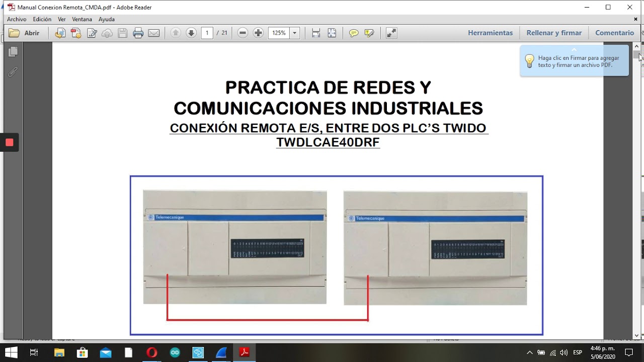Open the Ayuda menu
Viewport: 644px width, 362px height.
tap(107, 19)
